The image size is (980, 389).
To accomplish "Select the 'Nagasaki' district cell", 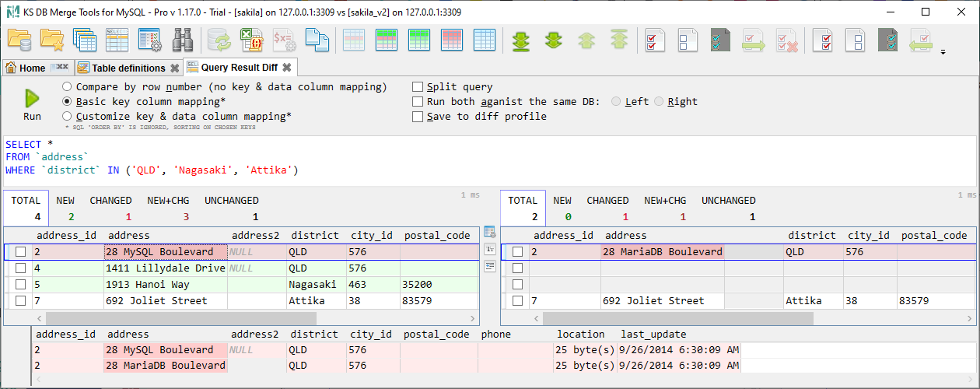I will (x=317, y=285).
